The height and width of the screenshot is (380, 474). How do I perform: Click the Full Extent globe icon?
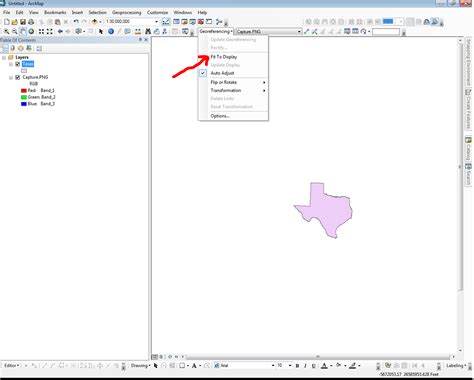31,31
